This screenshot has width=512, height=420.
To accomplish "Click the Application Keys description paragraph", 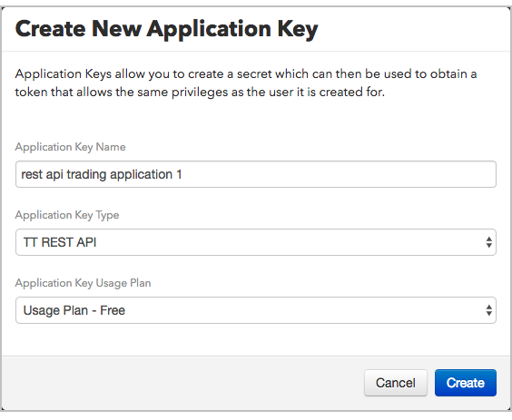I will pyautogui.click(x=246, y=83).
